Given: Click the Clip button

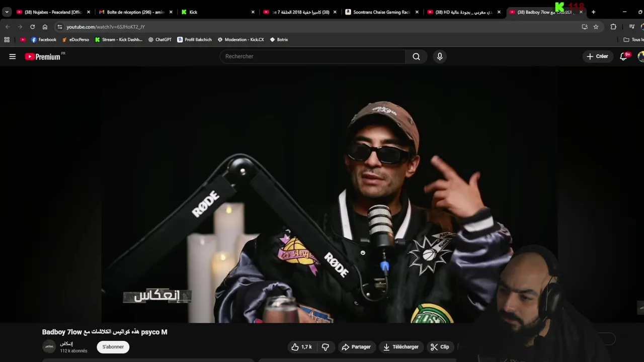Looking at the screenshot, I should click(x=440, y=347).
